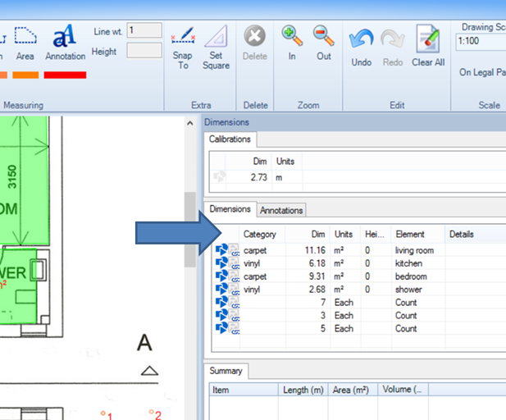Sort by the Category column header
The height and width of the screenshot is (420, 506).
(x=260, y=235)
